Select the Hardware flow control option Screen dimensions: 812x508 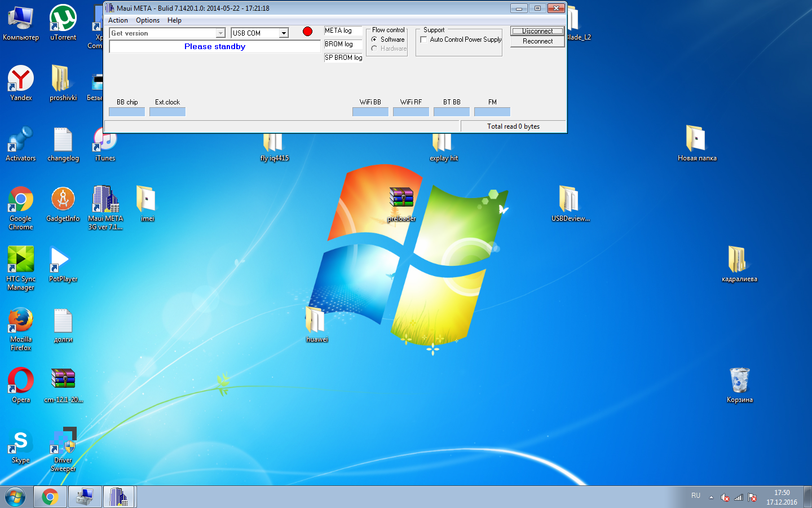(374, 49)
